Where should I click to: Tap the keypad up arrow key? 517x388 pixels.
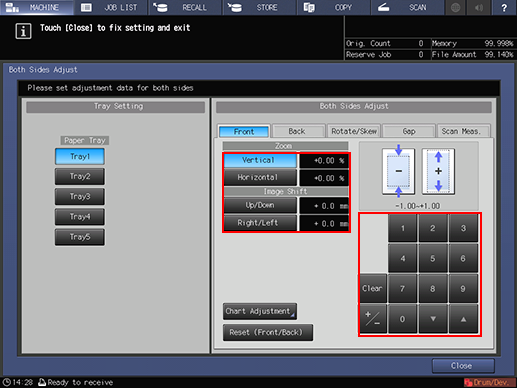(463, 319)
